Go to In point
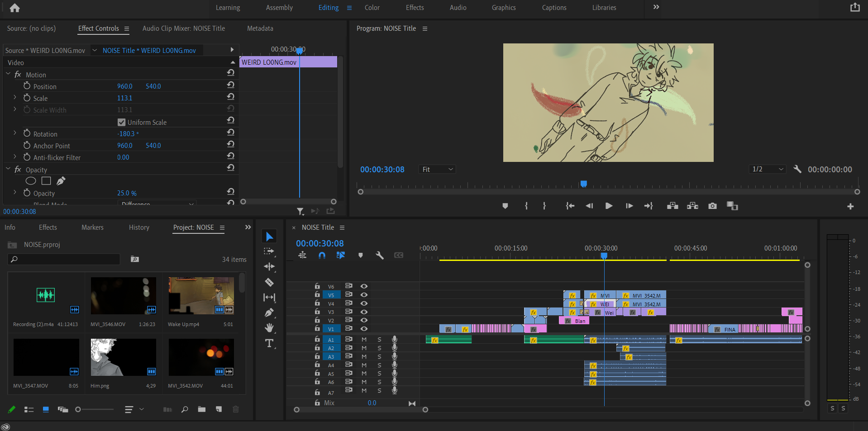This screenshot has width=868, height=431. [x=570, y=206]
